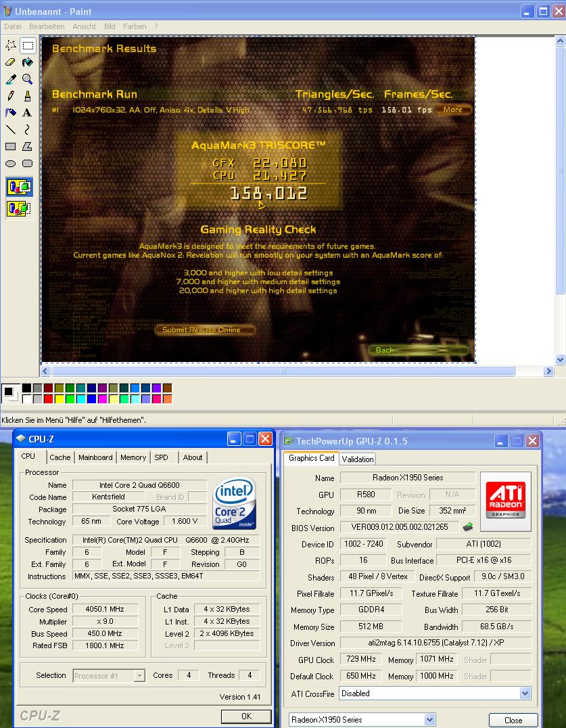The height and width of the screenshot is (728, 566).
Task: Click the ATI Radeon logo in GPU-Z
Action: click(x=506, y=501)
